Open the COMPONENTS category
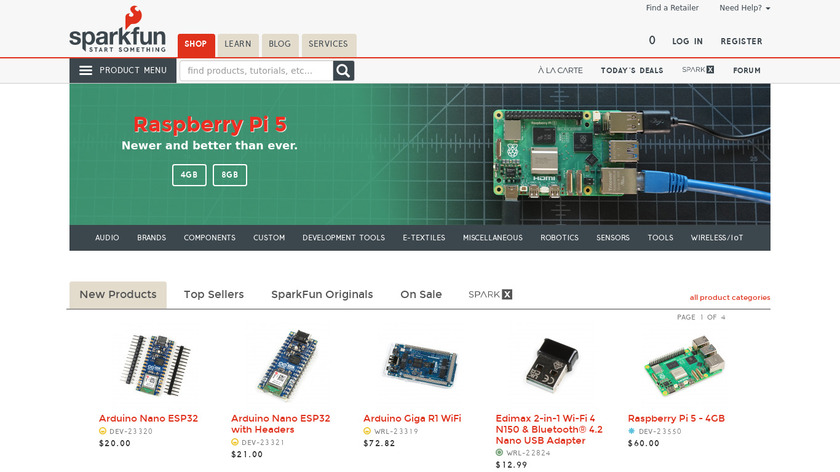The width and height of the screenshot is (840, 472). pos(209,238)
